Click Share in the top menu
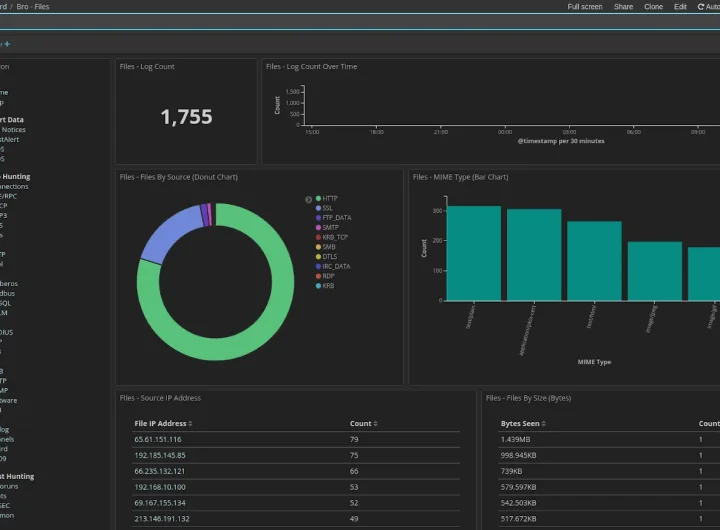720x530 pixels. [x=623, y=7]
